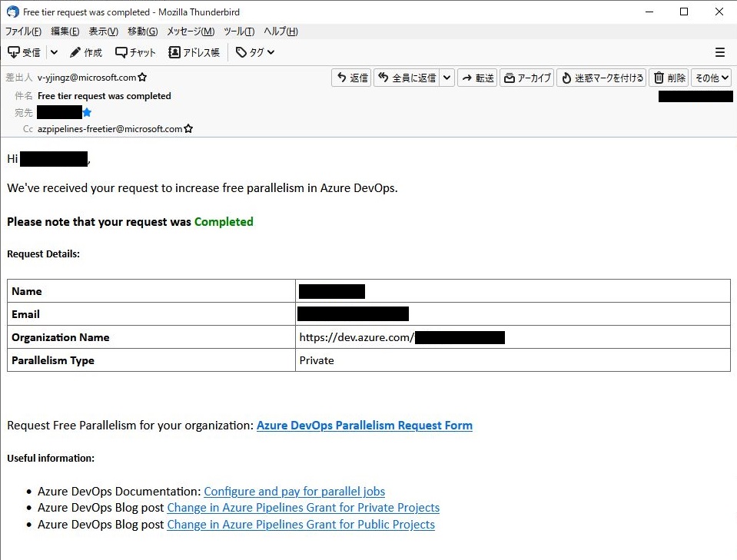Image resolution: width=737 pixels, height=560 pixels.
Task: Open the アドレス帳 address book
Action: coord(194,52)
